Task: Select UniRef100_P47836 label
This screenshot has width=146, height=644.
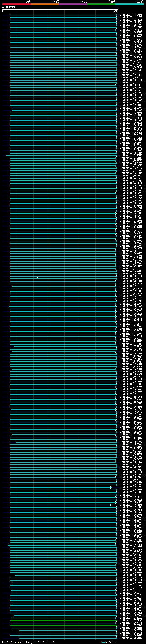Action: [x=131, y=65]
